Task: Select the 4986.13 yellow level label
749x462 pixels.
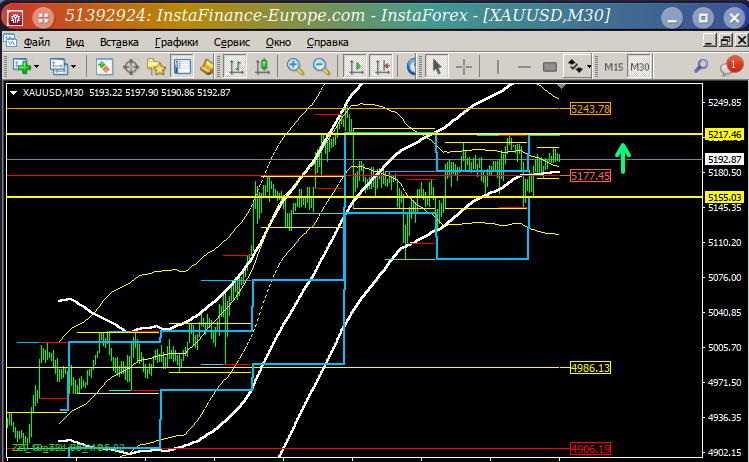Action: pyautogui.click(x=590, y=368)
